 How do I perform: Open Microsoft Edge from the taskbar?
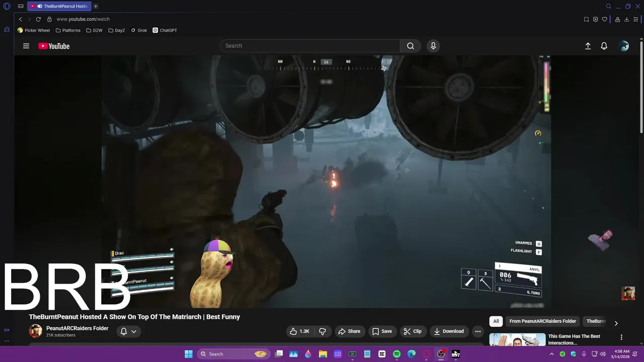tap(412, 354)
